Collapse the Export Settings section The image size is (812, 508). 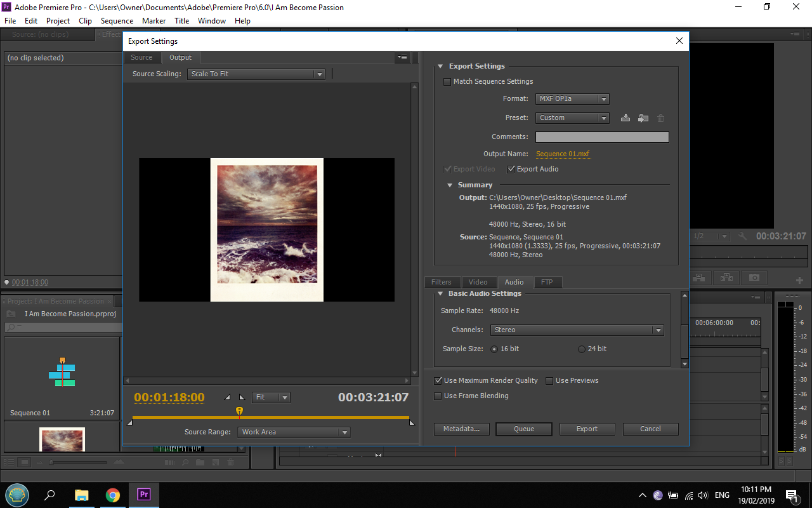440,67
